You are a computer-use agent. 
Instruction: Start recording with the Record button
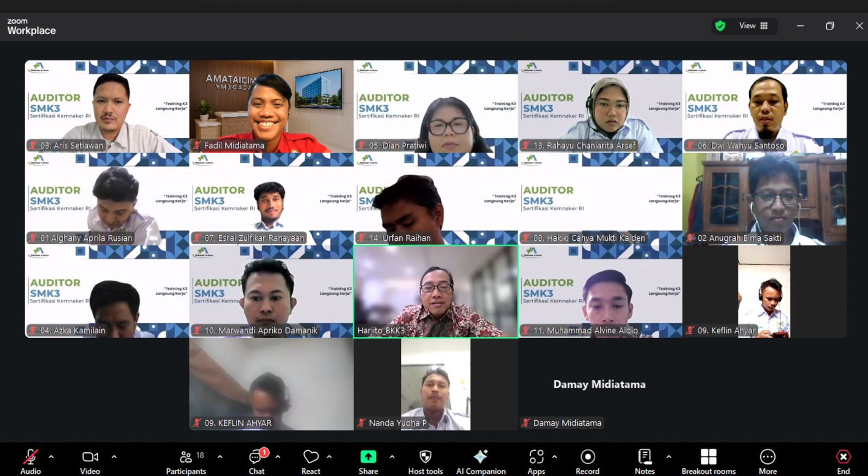(x=588, y=461)
